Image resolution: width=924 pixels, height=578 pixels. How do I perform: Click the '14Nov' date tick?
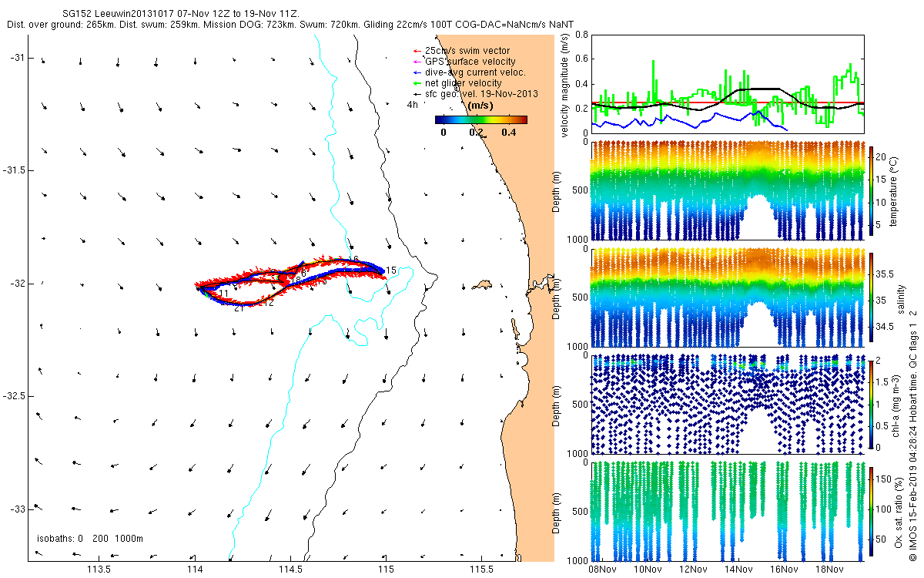click(738, 570)
